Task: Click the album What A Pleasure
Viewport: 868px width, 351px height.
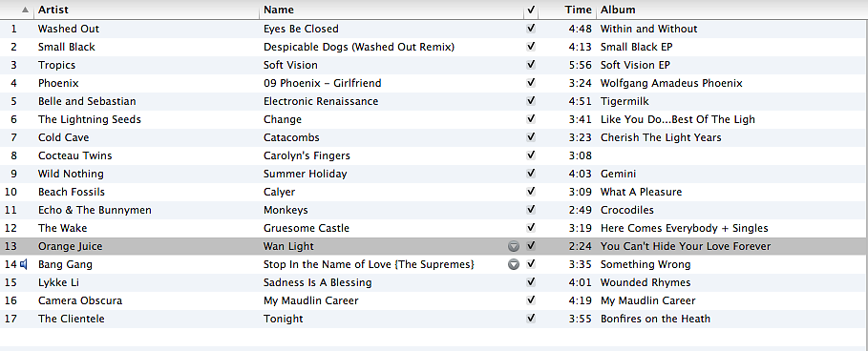Action: (x=641, y=192)
